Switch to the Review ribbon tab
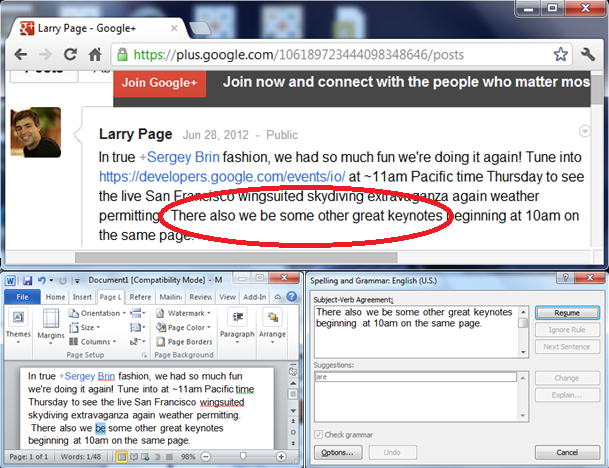Viewport: 609px width, 468px height. pyautogui.click(x=200, y=297)
